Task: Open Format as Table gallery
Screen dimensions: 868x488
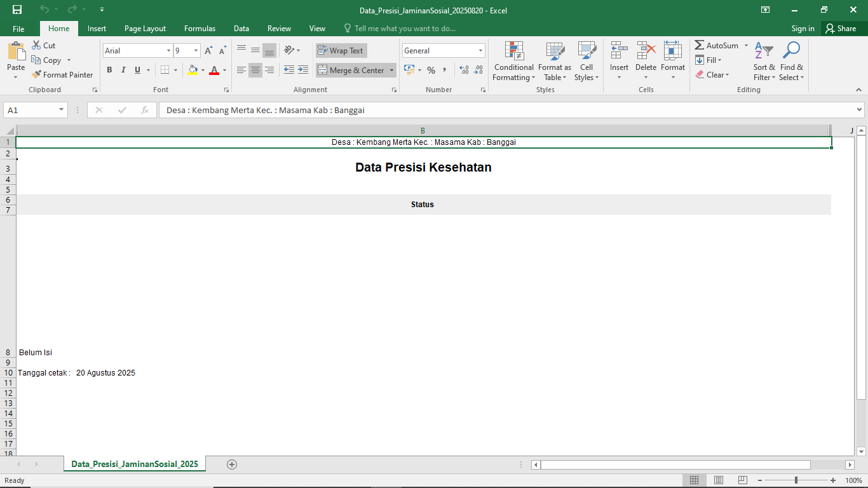Action: pos(555,62)
